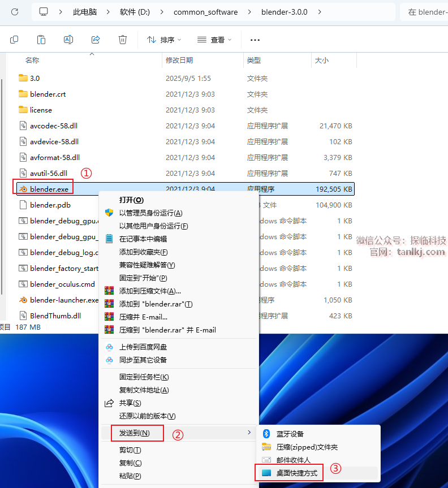Click the rename icon in toolbar
This screenshot has width=448, height=488.
coord(68,40)
